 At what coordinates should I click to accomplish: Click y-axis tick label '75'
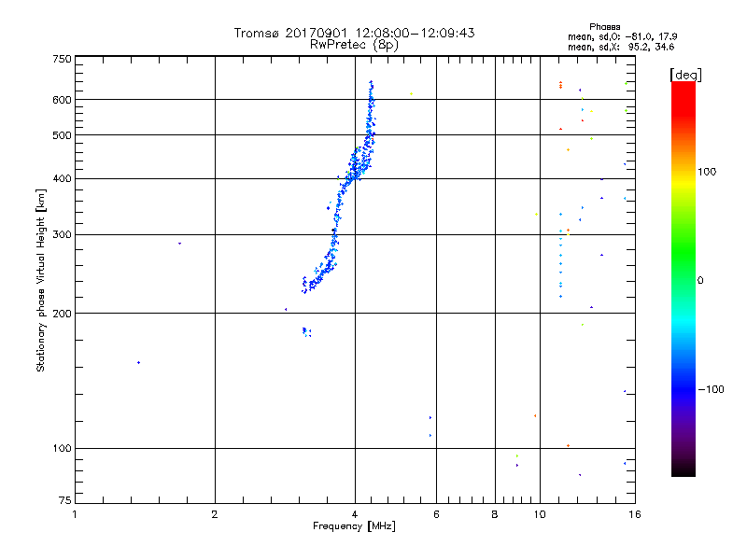[x=65, y=500]
